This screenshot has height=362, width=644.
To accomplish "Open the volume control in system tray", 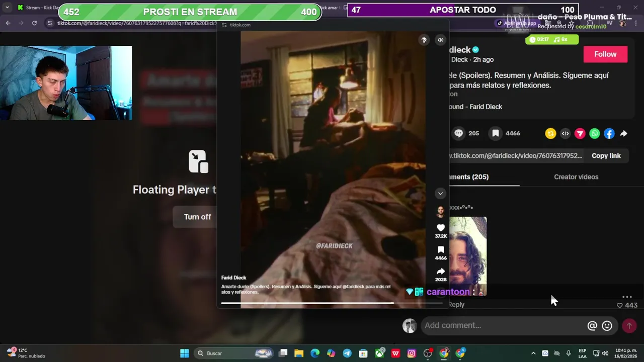I will 605,353.
